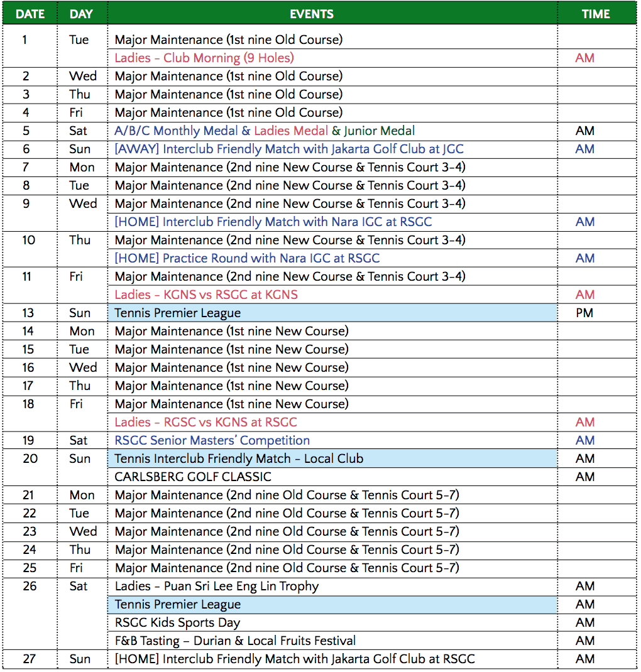Image resolution: width=641 pixels, height=672 pixels.
Task: Click the DAY column header
Action: coord(82,14)
